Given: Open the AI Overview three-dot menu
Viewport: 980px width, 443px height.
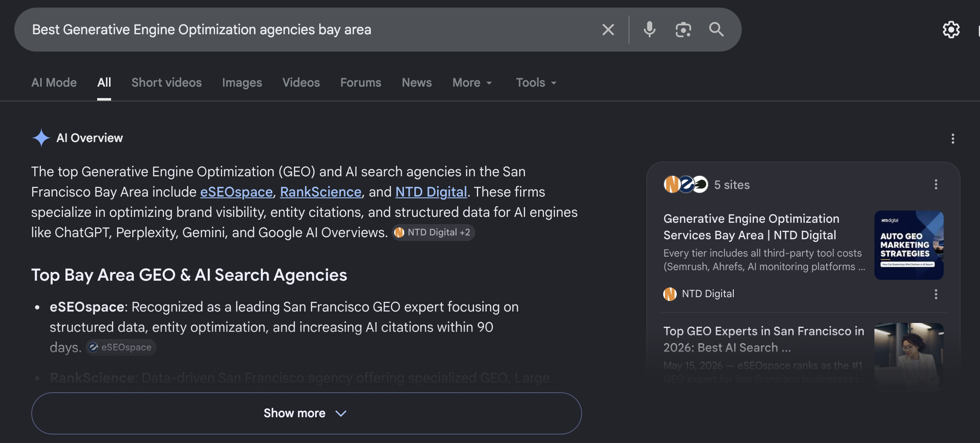Looking at the screenshot, I should tap(953, 139).
